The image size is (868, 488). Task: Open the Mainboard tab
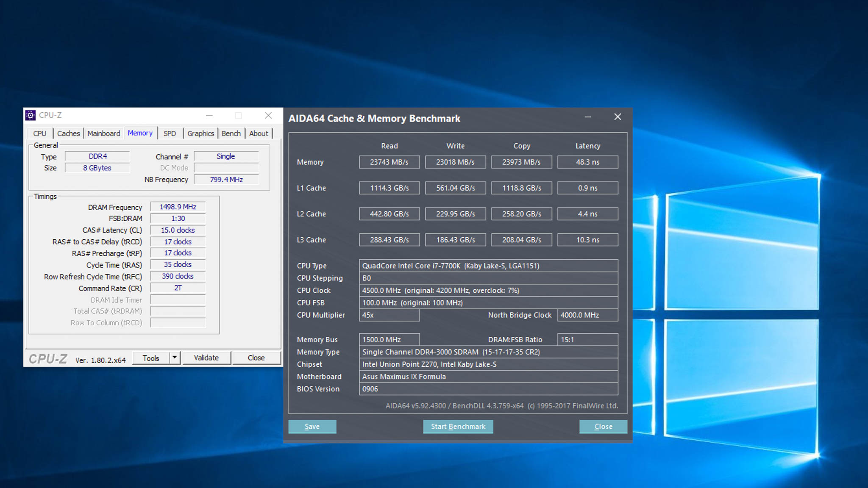[x=104, y=133]
